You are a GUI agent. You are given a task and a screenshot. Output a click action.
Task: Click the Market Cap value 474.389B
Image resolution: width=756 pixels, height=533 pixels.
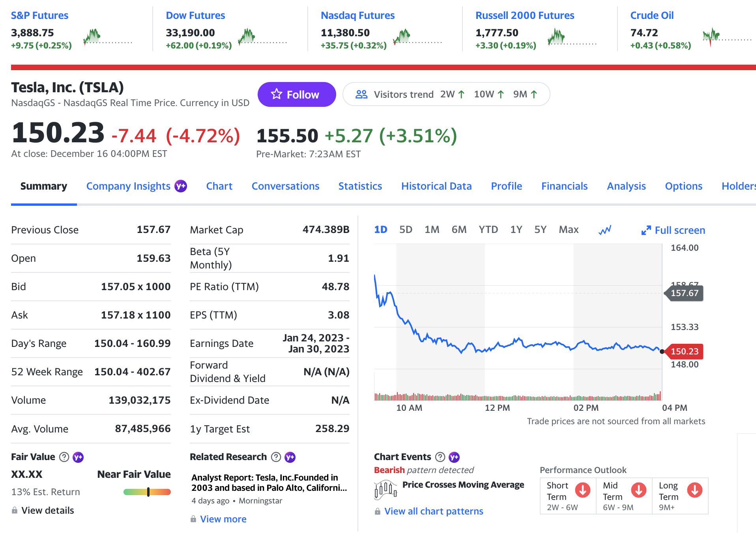pyautogui.click(x=326, y=229)
